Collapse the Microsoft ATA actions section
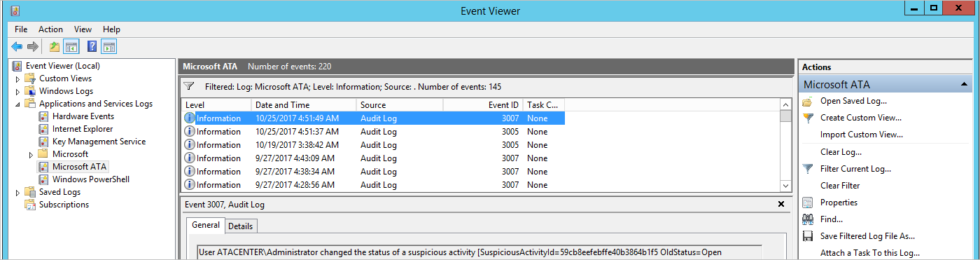The width and height of the screenshot is (980, 260). [965, 84]
